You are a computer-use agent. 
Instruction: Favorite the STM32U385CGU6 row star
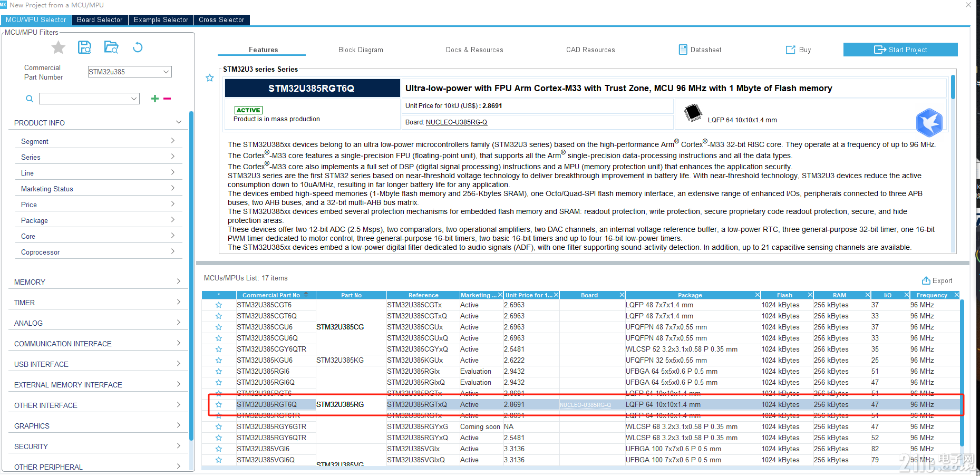tap(219, 327)
